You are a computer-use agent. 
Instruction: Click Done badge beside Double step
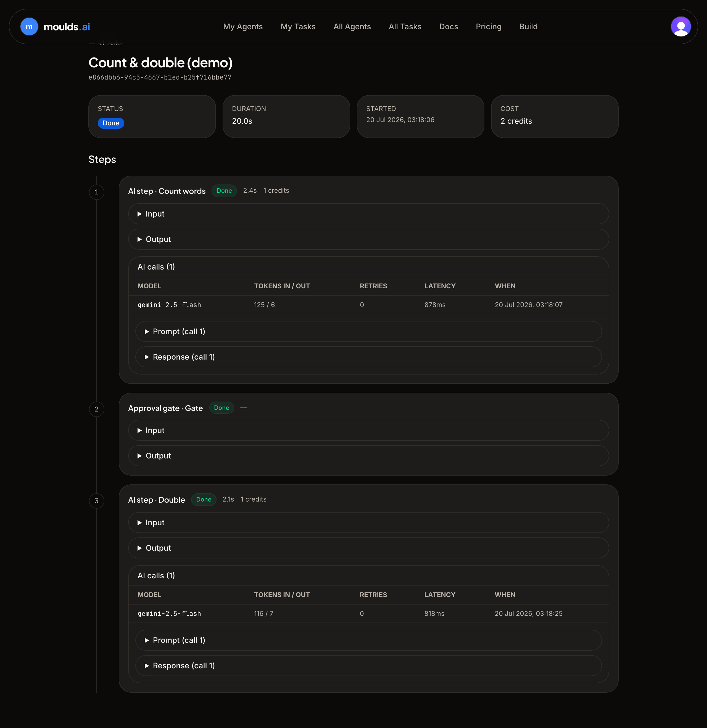(204, 500)
